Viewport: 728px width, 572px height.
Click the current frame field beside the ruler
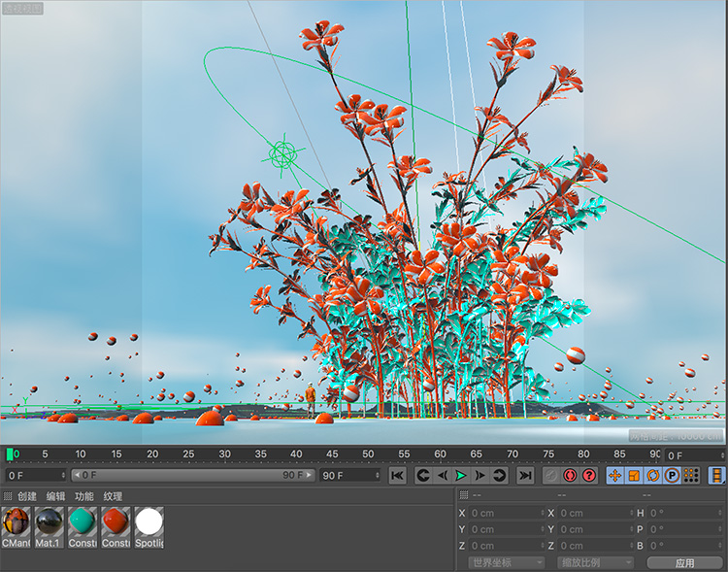click(695, 455)
